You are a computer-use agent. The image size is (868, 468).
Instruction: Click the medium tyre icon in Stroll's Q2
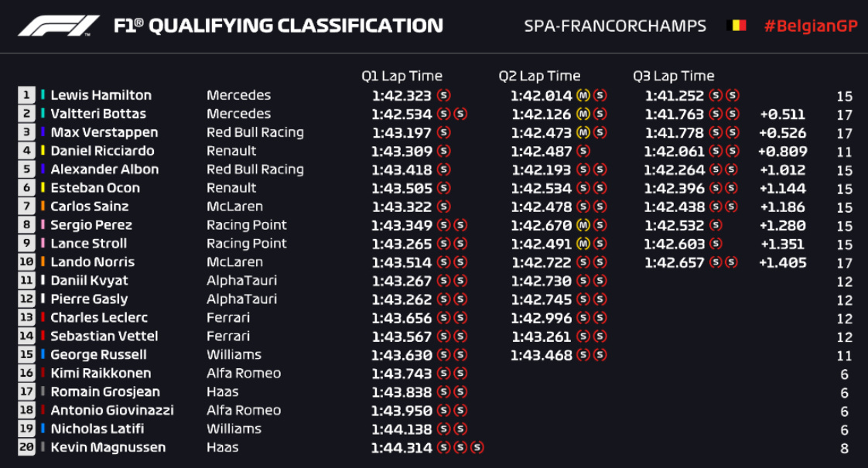(583, 244)
